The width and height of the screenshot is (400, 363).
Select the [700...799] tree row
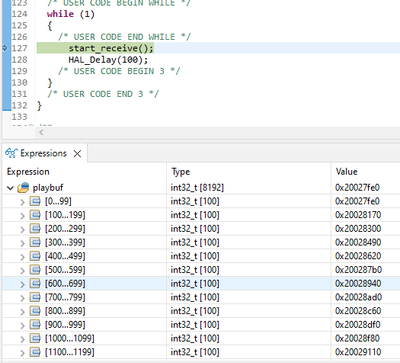201,297
